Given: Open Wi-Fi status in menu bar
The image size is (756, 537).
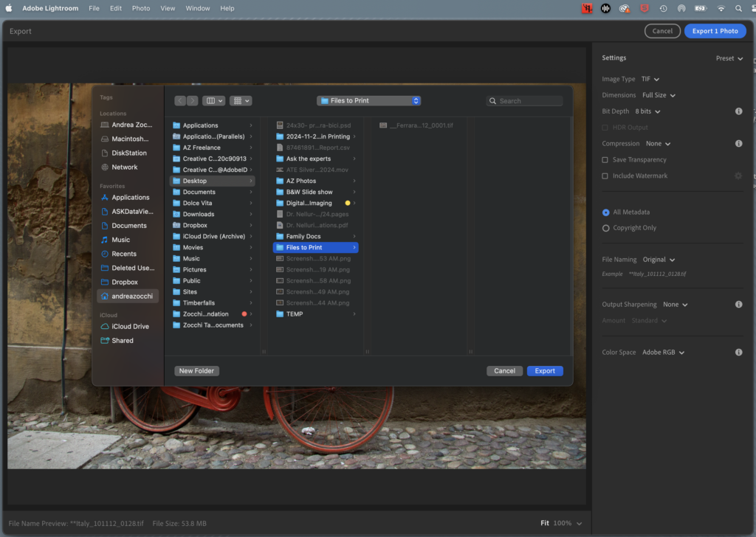Looking at the screenshot, I should [721, 8].
